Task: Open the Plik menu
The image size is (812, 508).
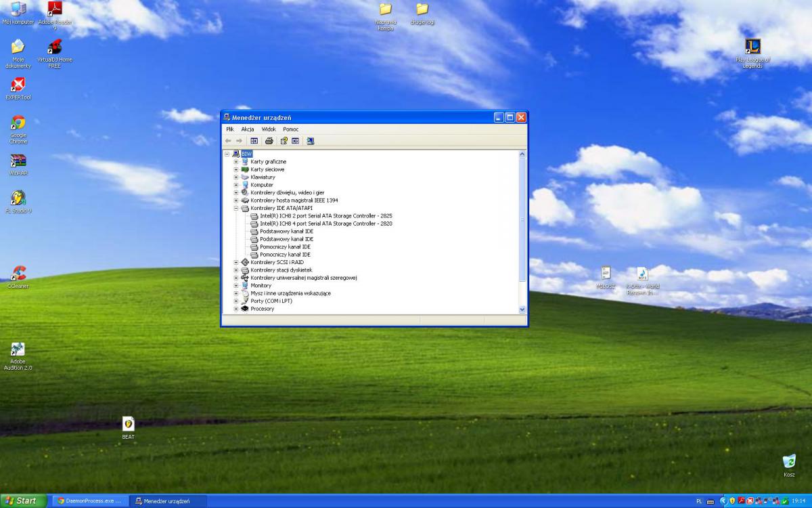Action: pos(230,129)
